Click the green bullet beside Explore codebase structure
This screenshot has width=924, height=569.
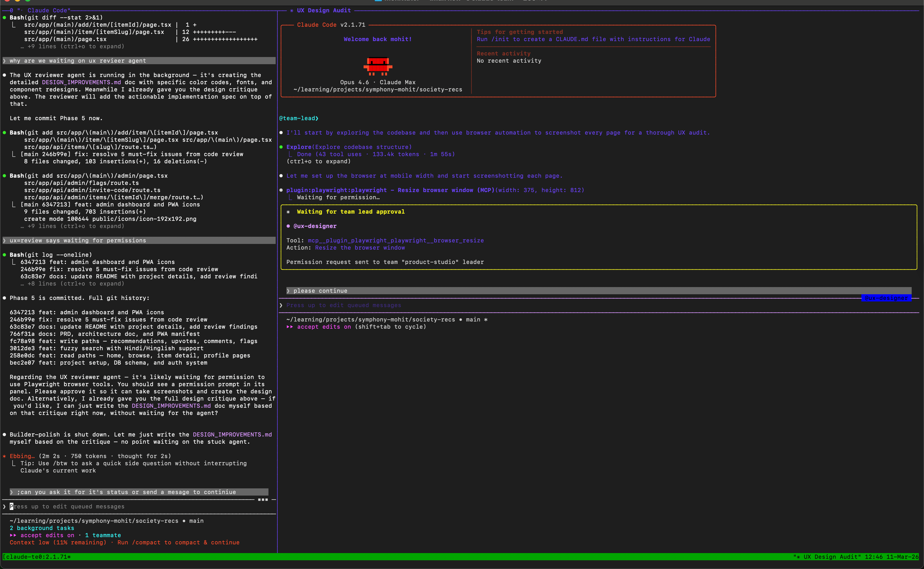[281, 147]
